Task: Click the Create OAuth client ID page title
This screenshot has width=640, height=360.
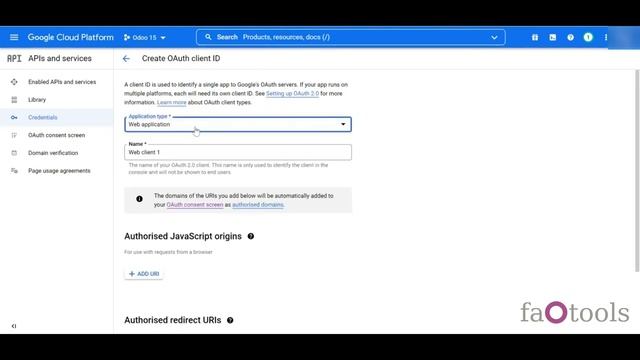Action: tap(181, 58)
